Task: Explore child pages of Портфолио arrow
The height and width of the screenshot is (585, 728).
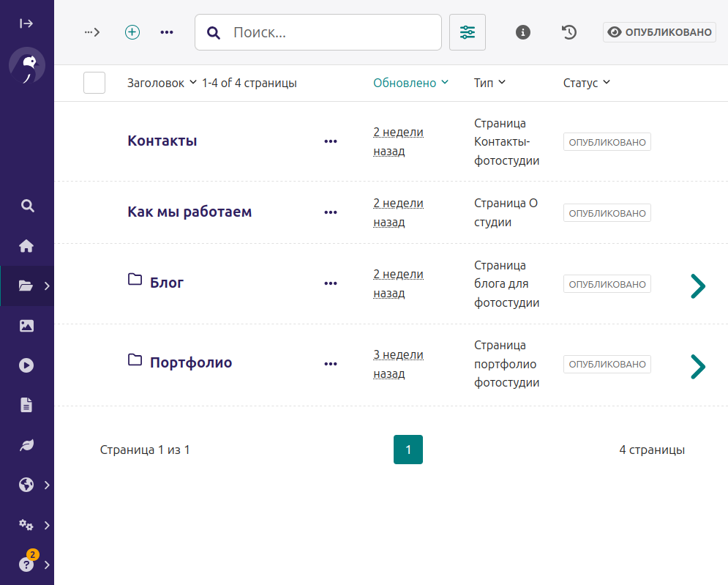Action: [698, 367]
